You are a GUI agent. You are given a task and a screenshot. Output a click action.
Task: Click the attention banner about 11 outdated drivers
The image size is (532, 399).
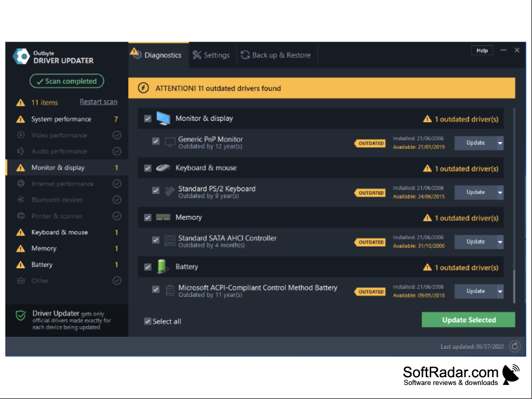pyautogui.click(x=322, y=88)
